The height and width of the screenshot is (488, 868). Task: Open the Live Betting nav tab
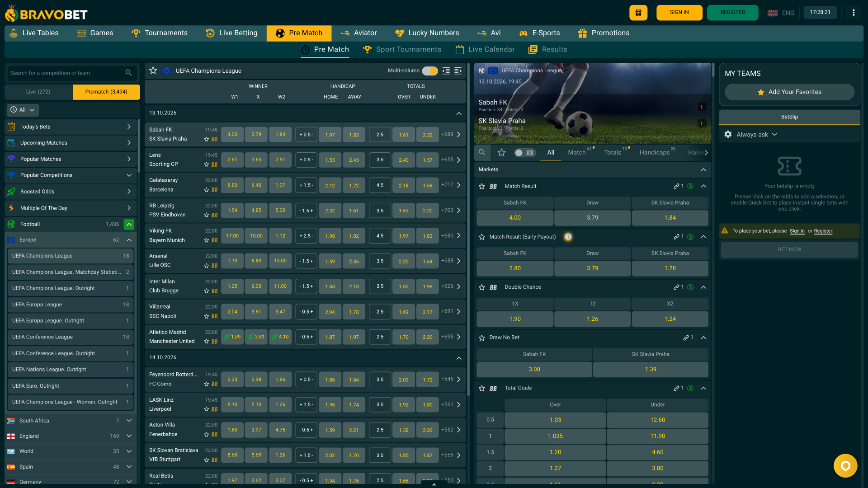(231, 33)
